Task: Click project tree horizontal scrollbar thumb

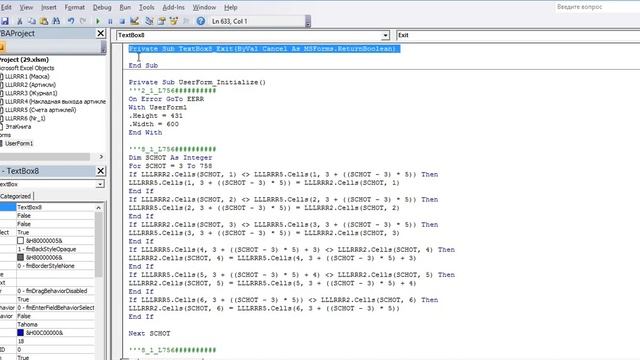Action: (x=45, y=157)
